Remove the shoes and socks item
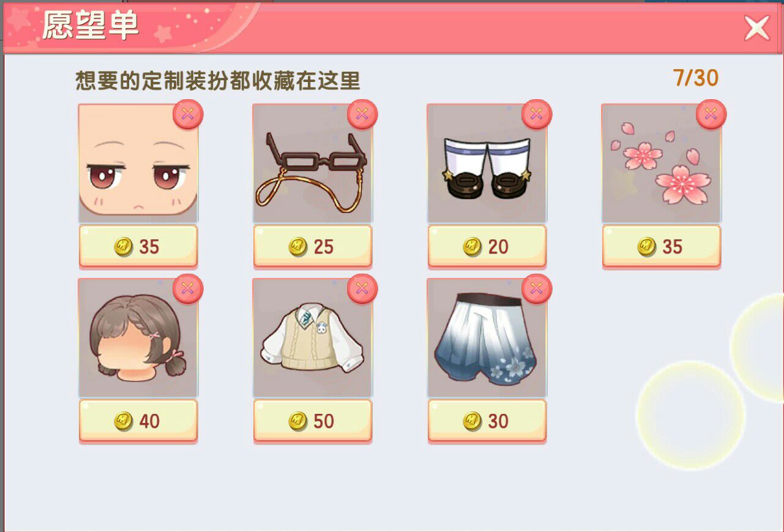784x532 pixels. [537, 114]
